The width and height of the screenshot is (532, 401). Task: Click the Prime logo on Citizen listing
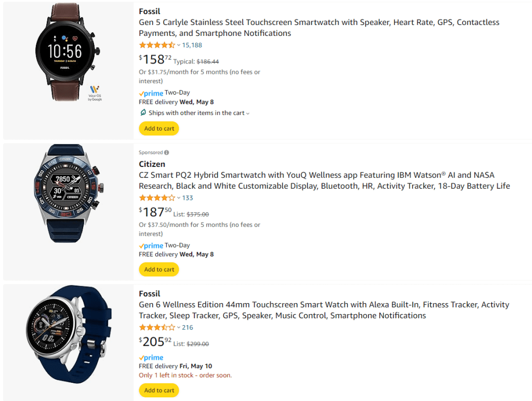coord(151,246)
